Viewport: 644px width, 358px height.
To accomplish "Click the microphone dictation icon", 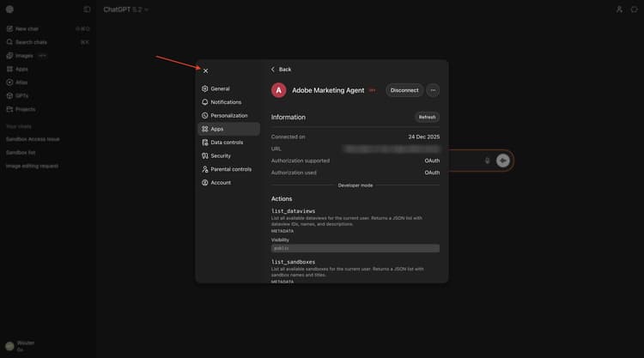I will [x=487, y=161].
